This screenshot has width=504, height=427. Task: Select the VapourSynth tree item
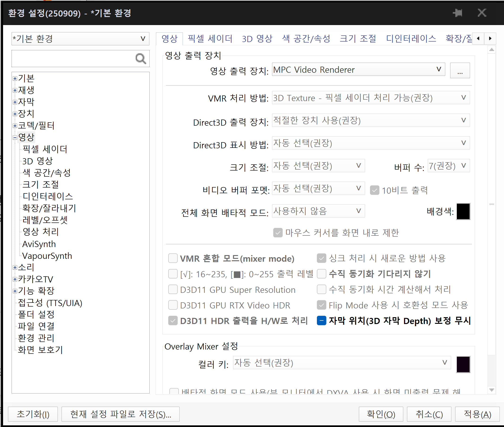(47, 256)
